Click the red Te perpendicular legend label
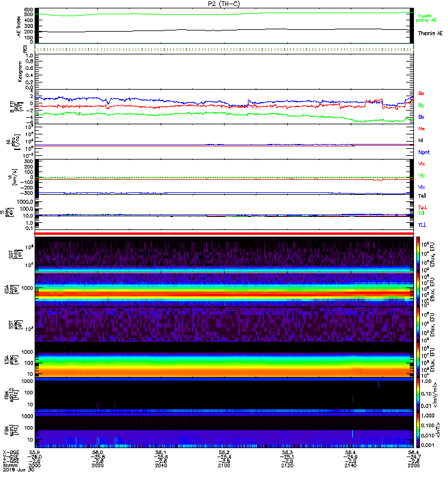Image resolution: width=448 pixels, height=478 pixels. tap(422, 207)
